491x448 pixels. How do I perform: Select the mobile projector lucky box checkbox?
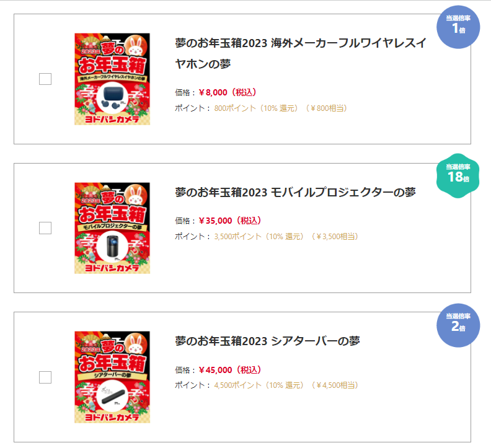[45, 228]
